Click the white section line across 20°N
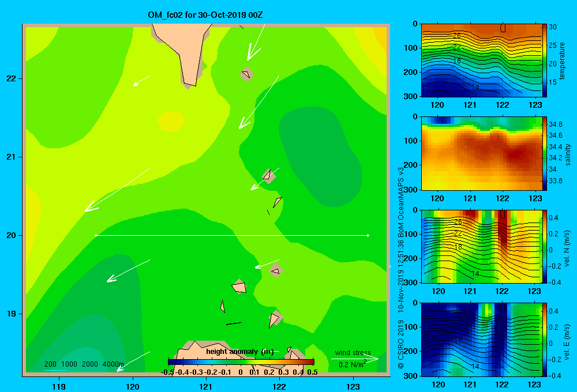The width and height of the screenshot is (577, 392). (x=232, y=235)
